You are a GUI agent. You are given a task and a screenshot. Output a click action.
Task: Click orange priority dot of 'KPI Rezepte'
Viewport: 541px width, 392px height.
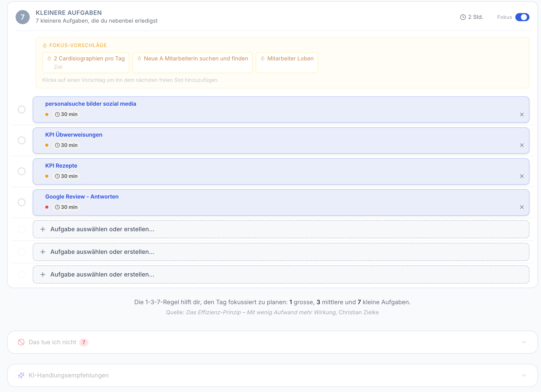click(47, 176)
